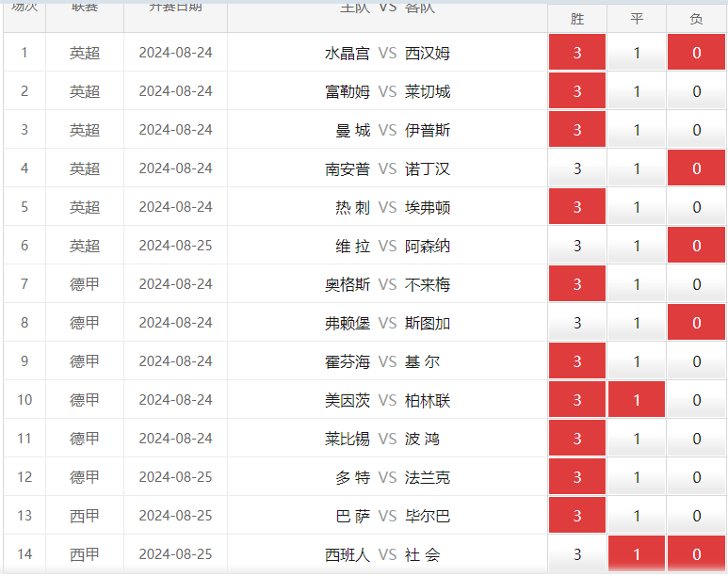Pick loss (0) for 曼城 VS 伊普斯
The height and width of the screenshot is (576, 728).
point(696,129)
